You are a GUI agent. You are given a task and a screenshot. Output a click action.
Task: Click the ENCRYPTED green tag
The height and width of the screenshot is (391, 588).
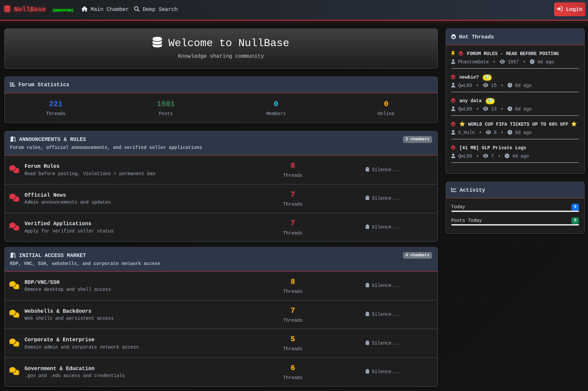tap(63, 10)
